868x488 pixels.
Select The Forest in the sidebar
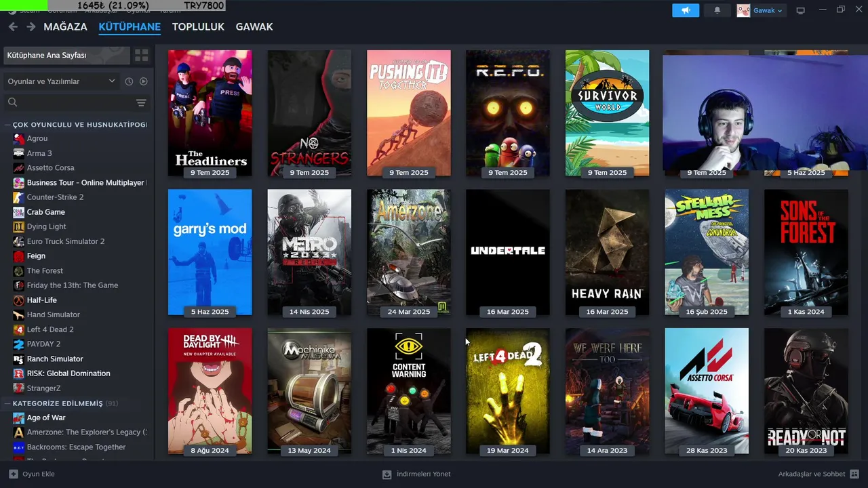(45, 270)
